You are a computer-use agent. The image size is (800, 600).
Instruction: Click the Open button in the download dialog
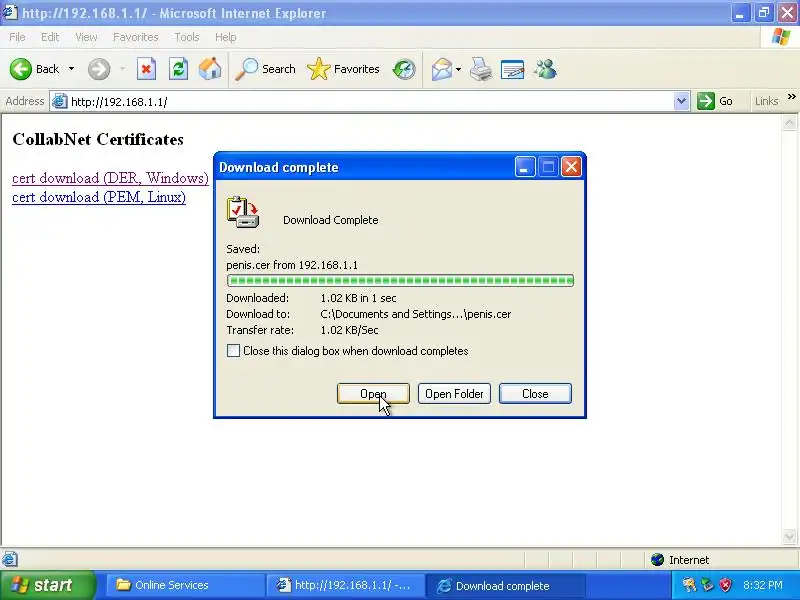pyautogui.click(x=373, y=393)
